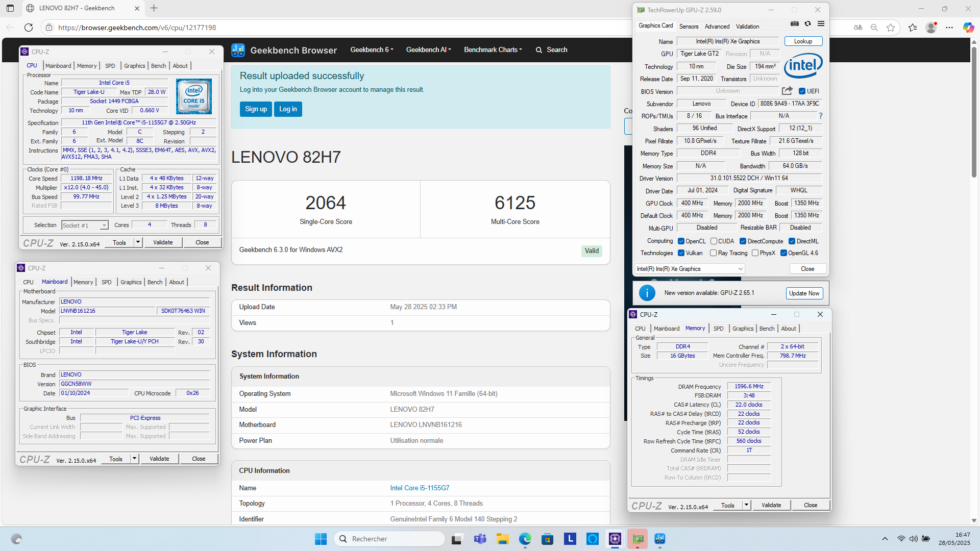Expand Tools arrow in CPU-Z Mainboard window
The height and width of the screenshot is (551, 980).
pos(134,459)
